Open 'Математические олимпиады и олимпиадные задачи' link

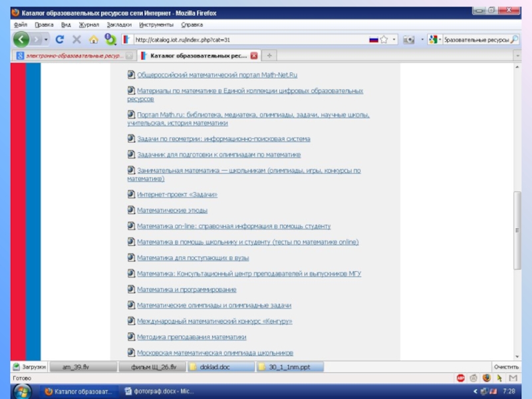click(214, 305)
